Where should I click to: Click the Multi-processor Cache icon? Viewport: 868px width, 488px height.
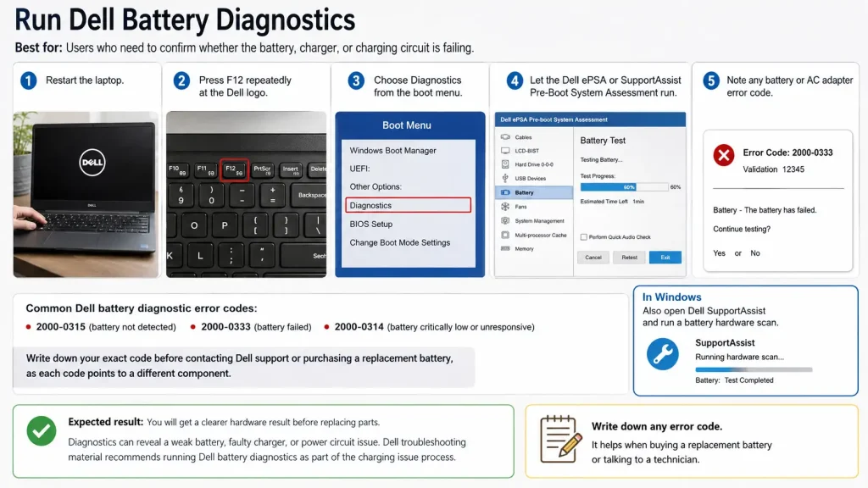pyautogui.click(x=505, y=236)
